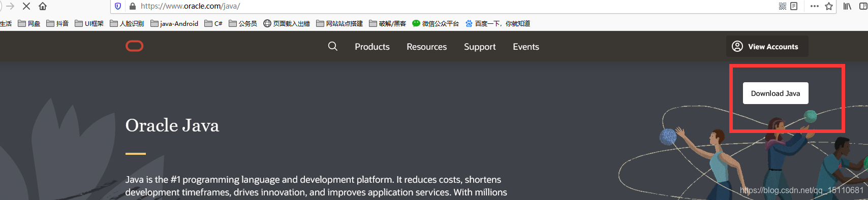Open the 抖音 bookmark folder
Screen dimensions: 868x200
click(57, 23)
